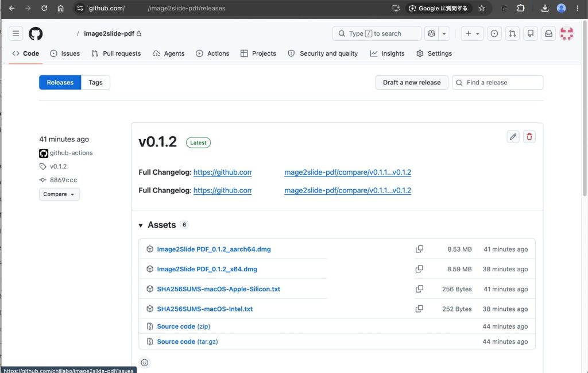The height and width of the screenshot is (373, 588).
Task: Open the v0.1.2 release title
Action: click(157, 142)
